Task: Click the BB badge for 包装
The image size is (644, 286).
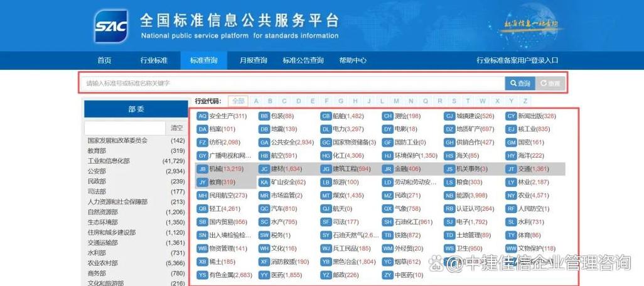Action: tap(264, 116)
